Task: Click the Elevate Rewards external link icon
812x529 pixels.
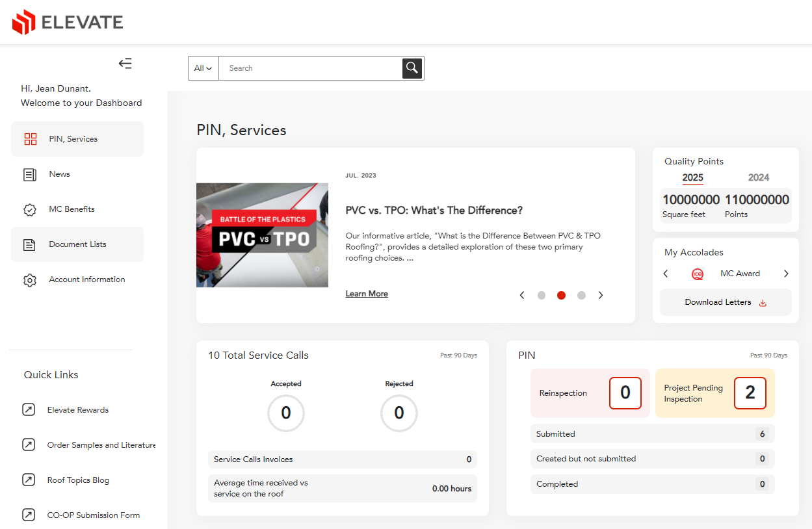Action: [x=29, y=409]
